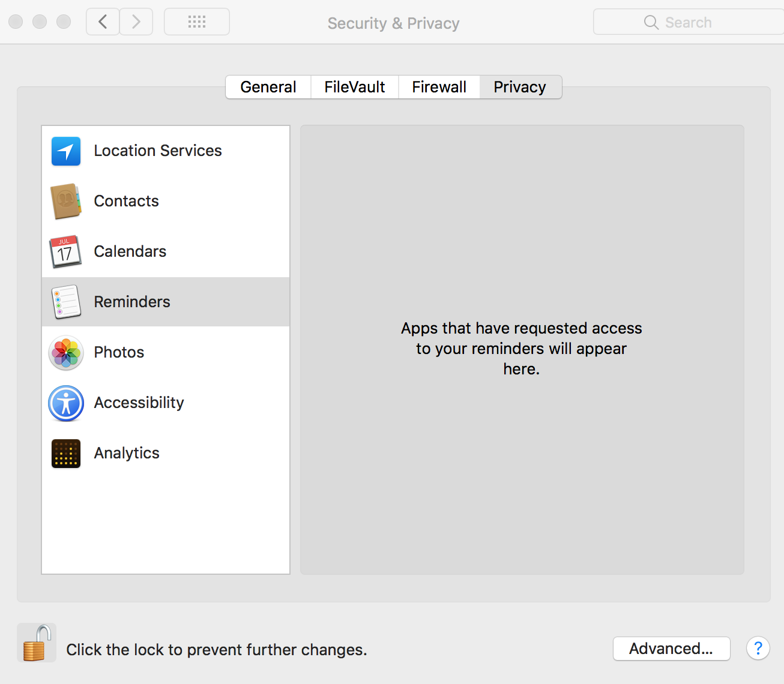Switch to the General tab
784x684 pixels.
tap(268, 87)
